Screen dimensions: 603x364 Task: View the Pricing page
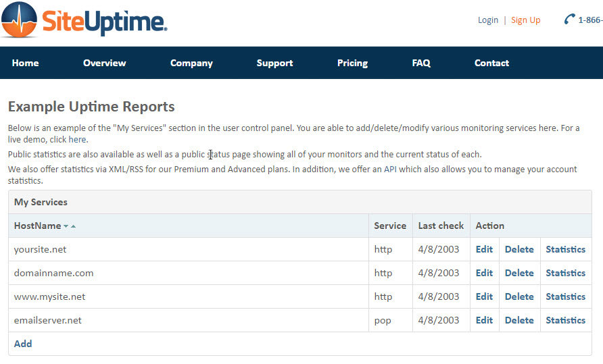[x=353, y=63]
